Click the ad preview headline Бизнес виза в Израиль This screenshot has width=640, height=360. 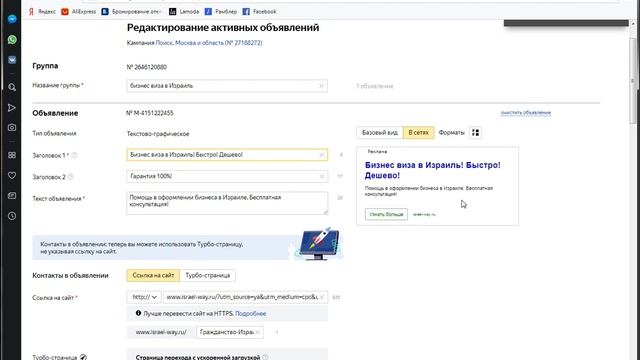pyautogui.click(x=433, y=170)
